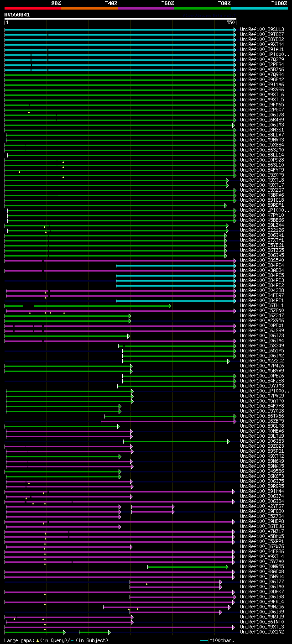Screen dimensions: 292x644
Task: Select the UniRef100_Q6Z347 label
Action: 262,315
